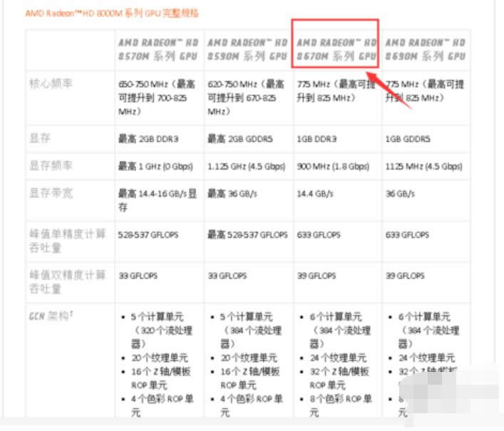Image resolution: width=504 pixels, height=431 pixels.
Task: Click 8个色彩 ROP 单元 in the 8670M column
Action: pos(340,405)
